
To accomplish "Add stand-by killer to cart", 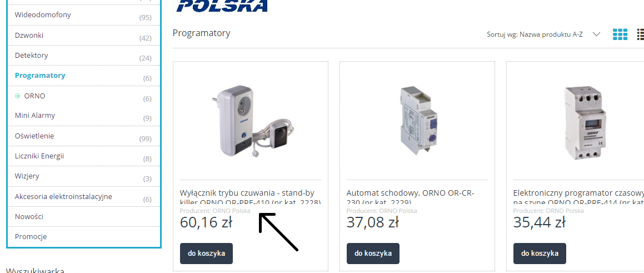I will [x=206, y=254].
